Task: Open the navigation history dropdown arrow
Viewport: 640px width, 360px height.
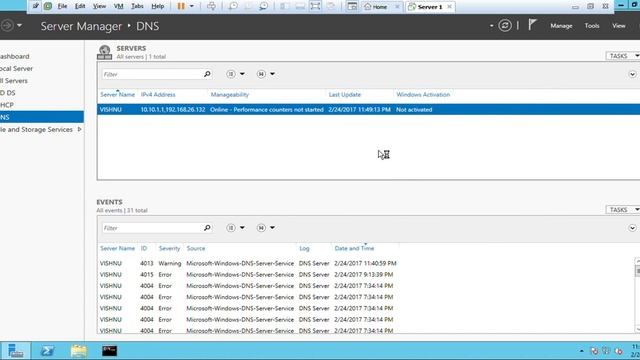Action: pos(19,26)
